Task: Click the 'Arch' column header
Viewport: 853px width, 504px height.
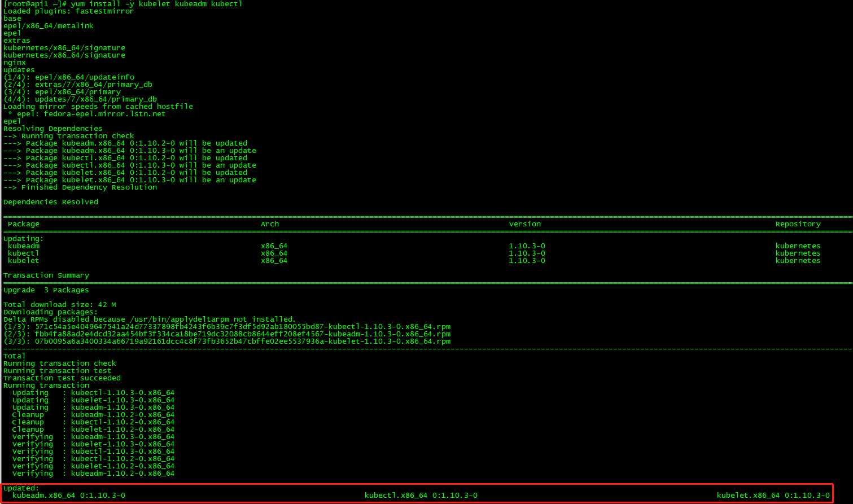Action: tap(270, 224)
